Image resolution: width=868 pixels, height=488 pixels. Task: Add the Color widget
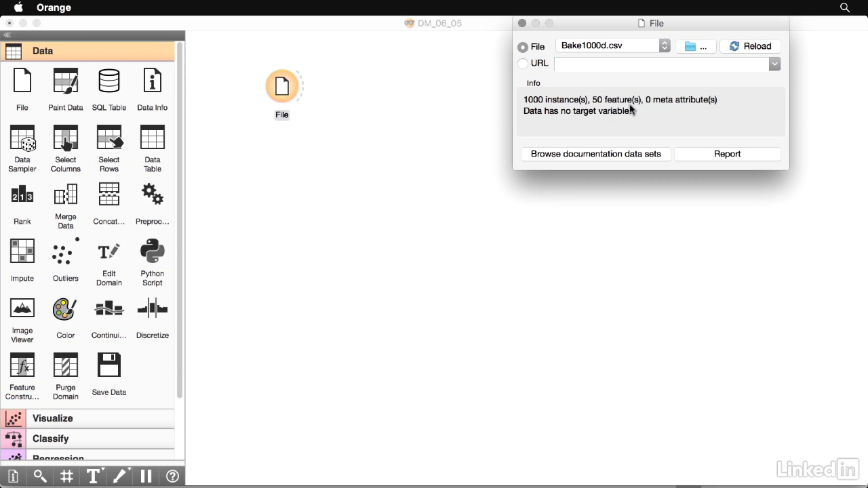pos(66,318)
